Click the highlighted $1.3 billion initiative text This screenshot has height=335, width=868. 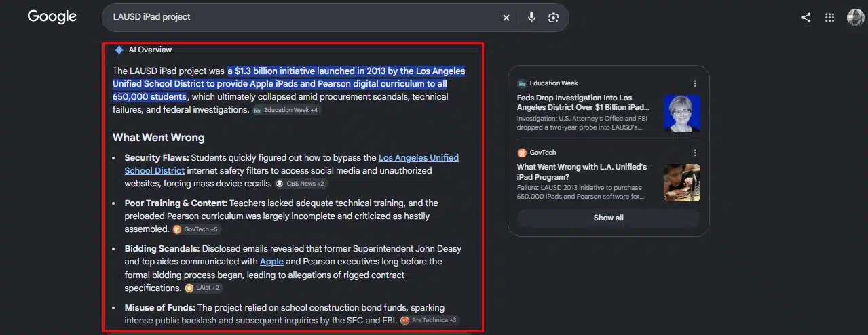click(289, 84)
